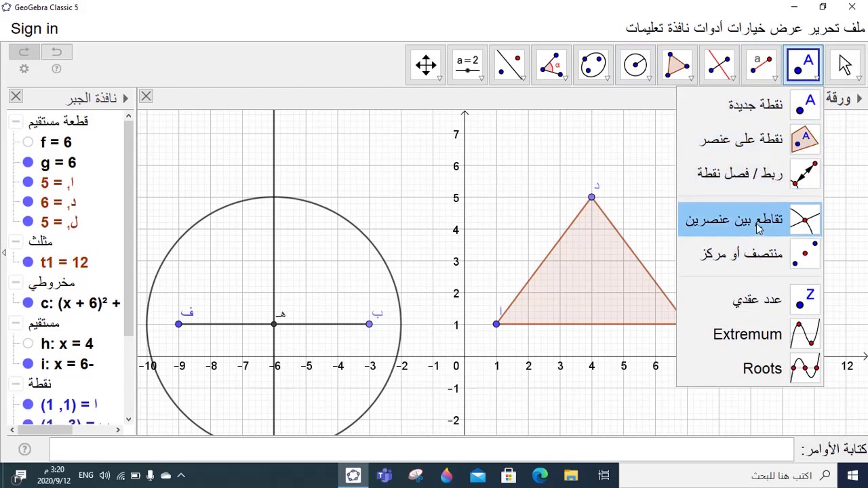Toggle visibility of segment د = 6
The width and height of the screenshot is (868, 488).
[x=28, y=202]
